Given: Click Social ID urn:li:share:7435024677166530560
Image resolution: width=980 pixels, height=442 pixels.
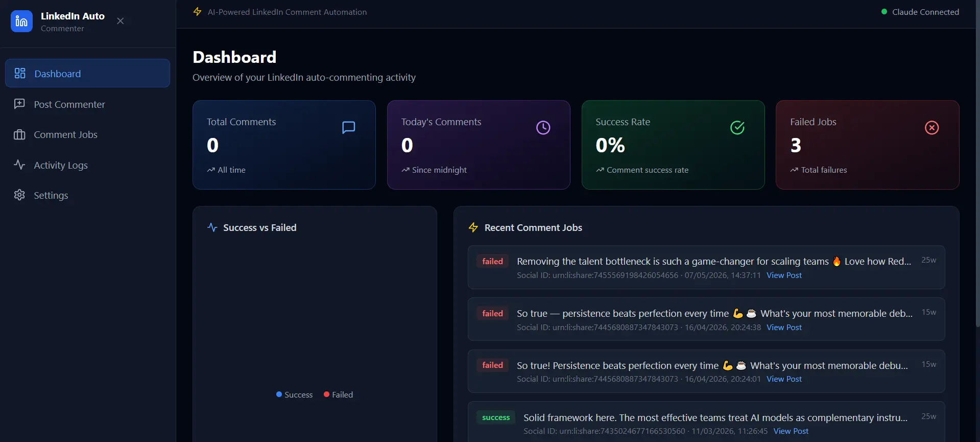Looking at the screenshot, I should point(604,431).
